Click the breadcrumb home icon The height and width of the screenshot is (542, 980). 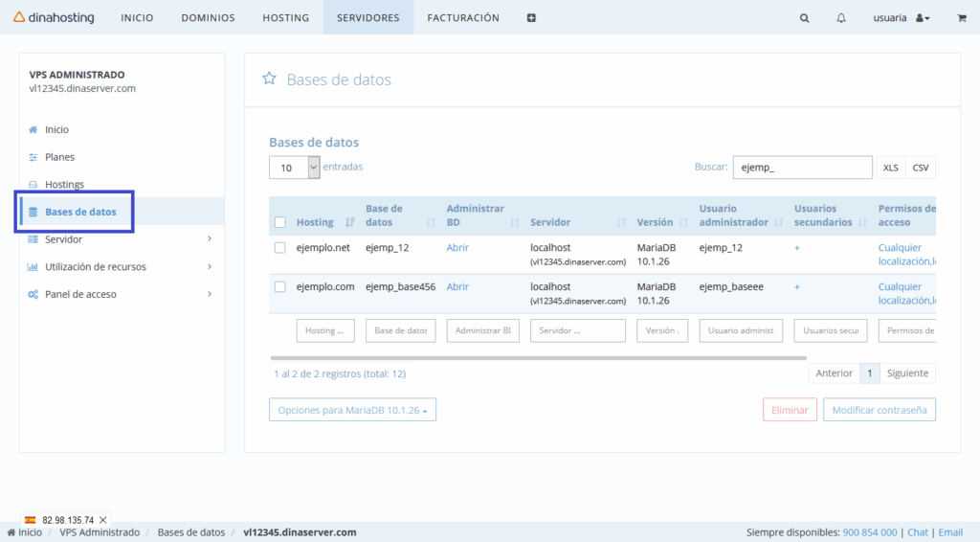point(11,532)
